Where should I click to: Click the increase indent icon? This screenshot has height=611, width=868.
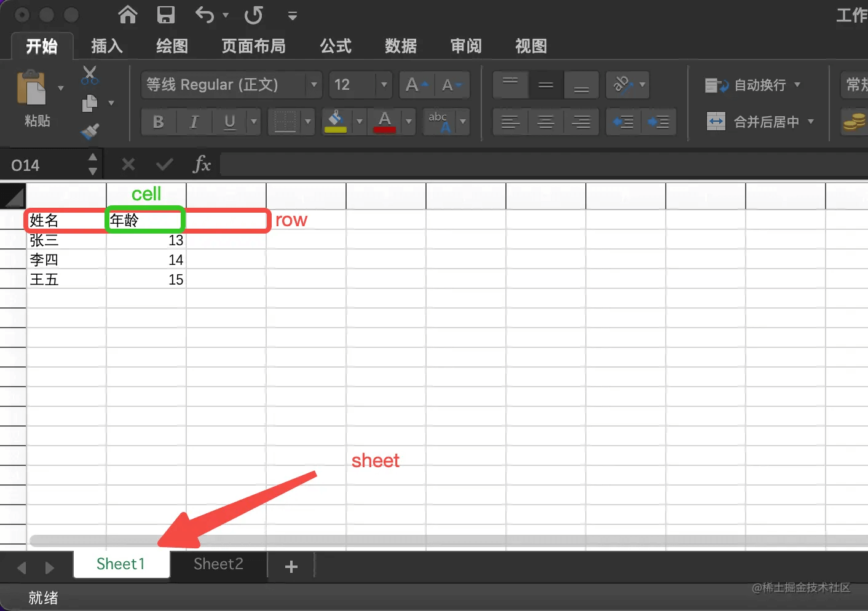(659, 122)
